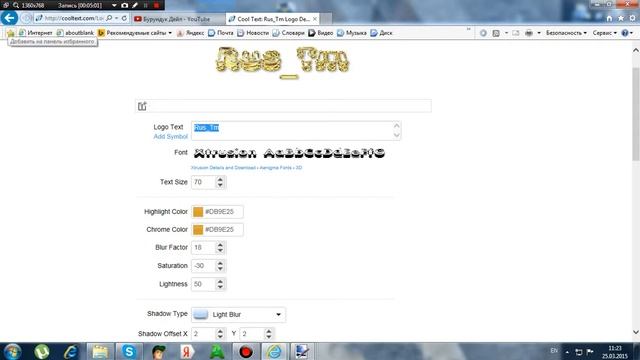Open the help question mark icon
Viewport: 640px width, 360px height.
(x=624, y=33)
